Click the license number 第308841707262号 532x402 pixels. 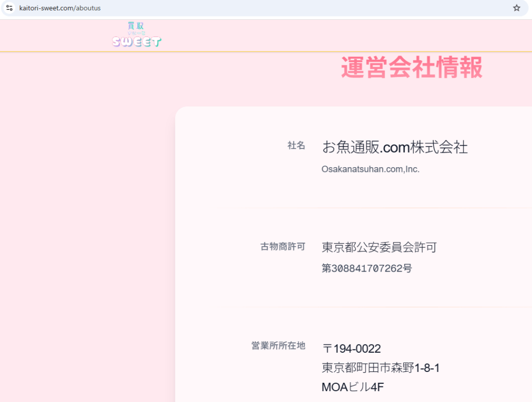point(367,269)
